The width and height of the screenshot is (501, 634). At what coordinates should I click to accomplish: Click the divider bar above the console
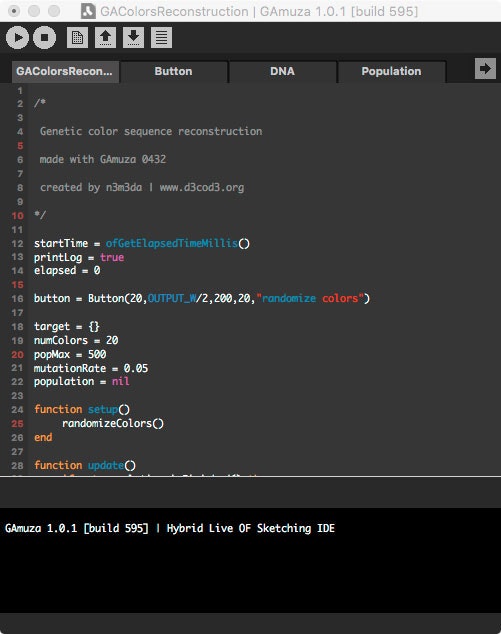[250, 492]
